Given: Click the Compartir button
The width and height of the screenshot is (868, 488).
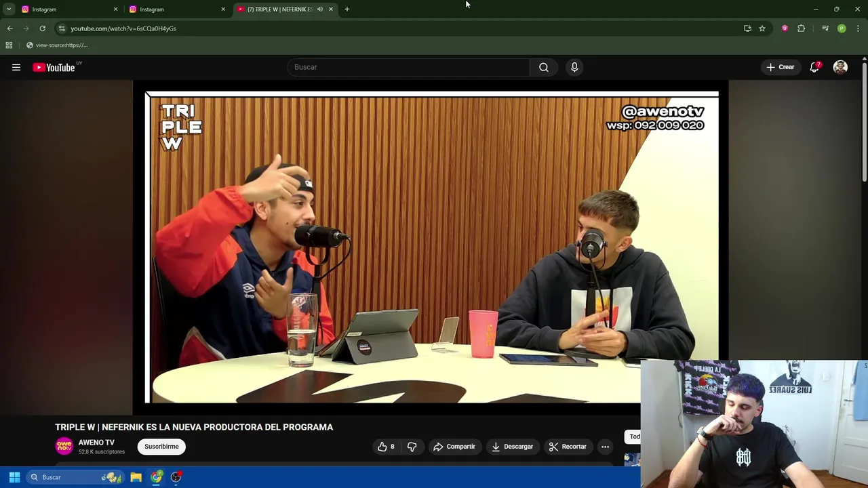Looking at the screenshot, I should tap(454, 447).
